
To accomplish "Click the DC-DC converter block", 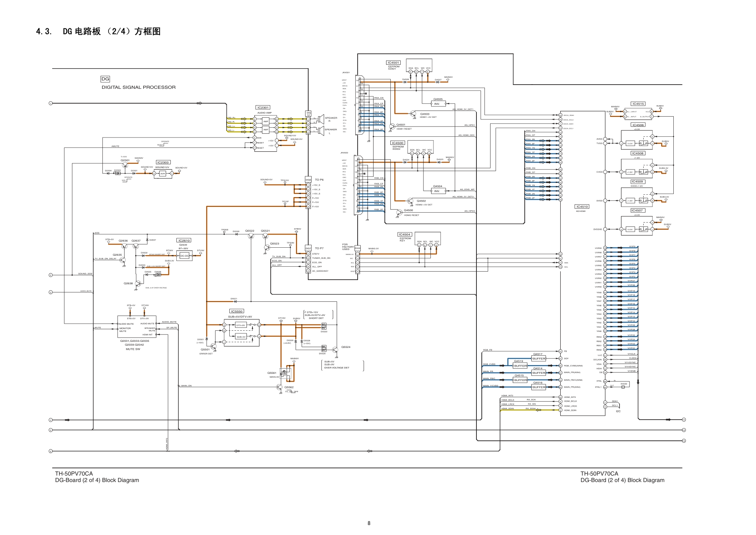I will 184,256.
